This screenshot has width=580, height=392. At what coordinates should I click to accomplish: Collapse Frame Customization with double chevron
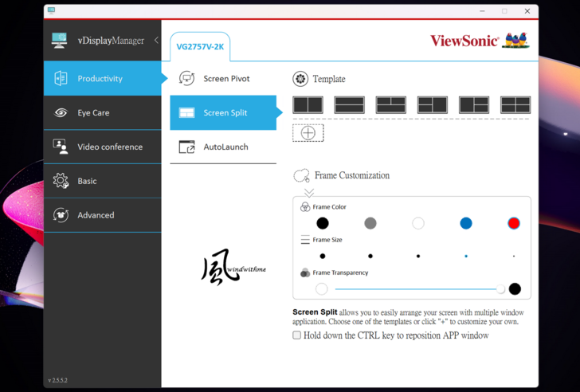click(309, 193)
